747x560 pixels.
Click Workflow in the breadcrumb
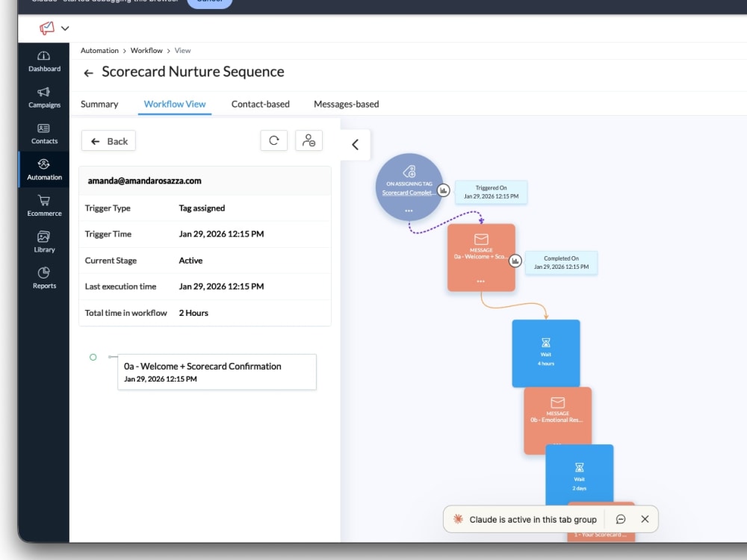(146, 51)
